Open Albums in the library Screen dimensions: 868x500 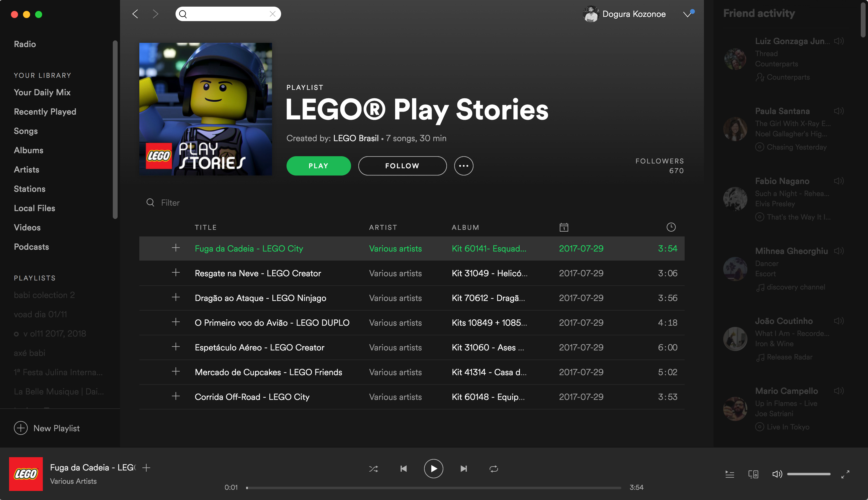pos(28,150)
